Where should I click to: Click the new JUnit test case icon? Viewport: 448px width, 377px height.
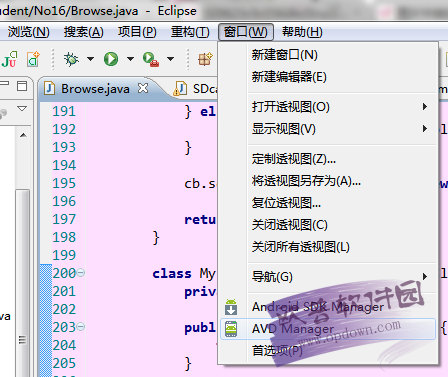click(9, 59)
